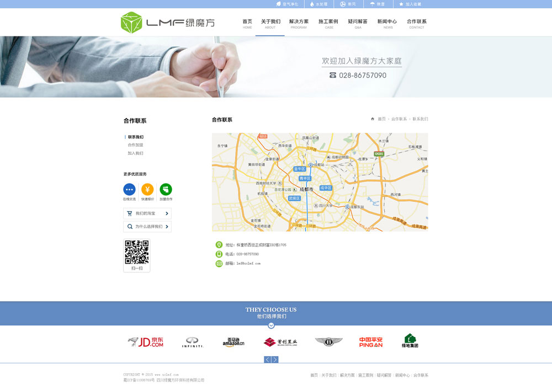This screenshot has width=552, height=392.
Task: Click the 成都市 label on the map
Action: point(306,189)
